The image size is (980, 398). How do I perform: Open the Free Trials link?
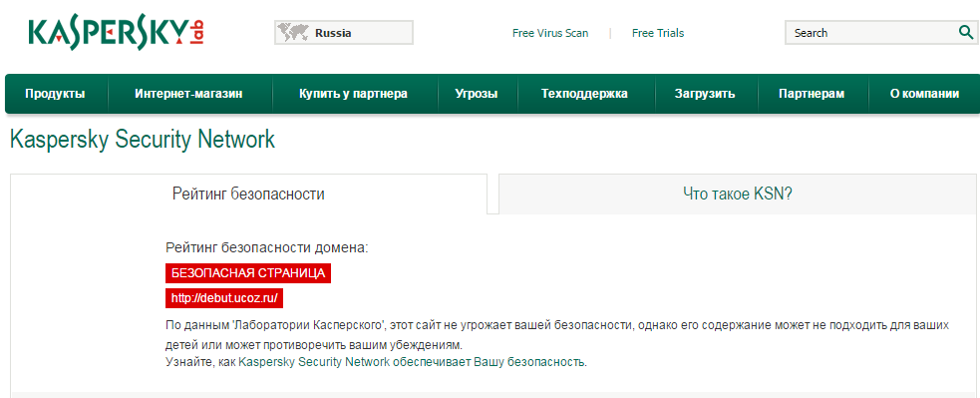click(658, 33)
